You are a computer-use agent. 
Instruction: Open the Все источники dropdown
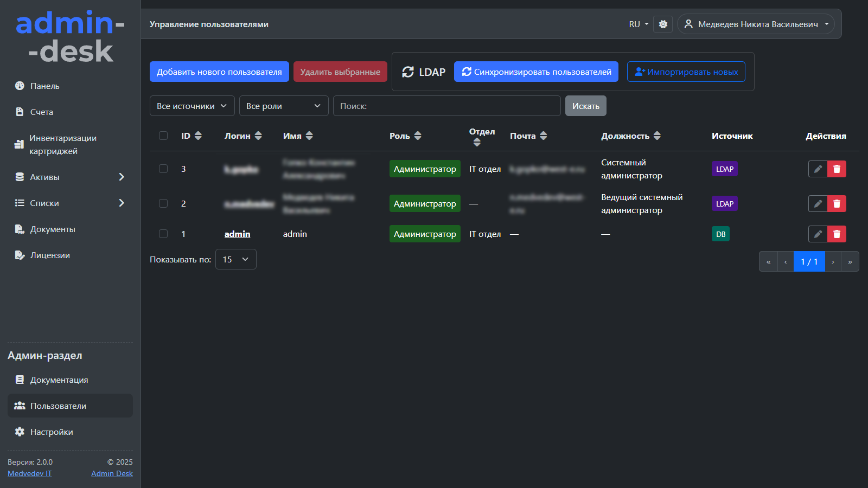pos(192,106)
